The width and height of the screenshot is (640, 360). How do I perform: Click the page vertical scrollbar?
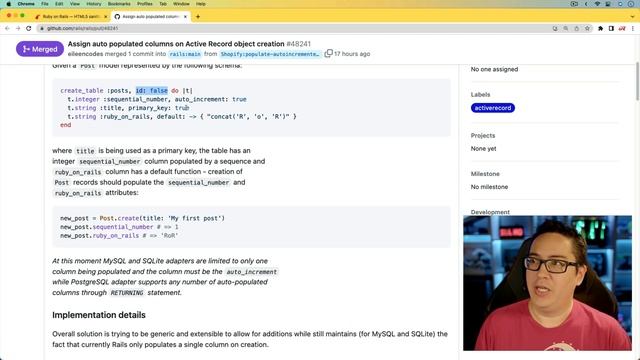[637, 82]
